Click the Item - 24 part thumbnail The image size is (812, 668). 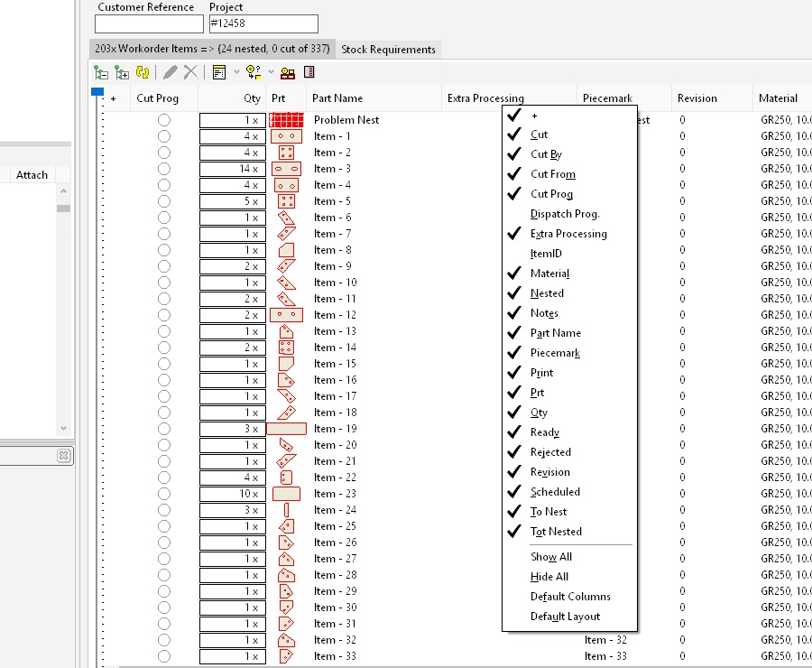286,510
